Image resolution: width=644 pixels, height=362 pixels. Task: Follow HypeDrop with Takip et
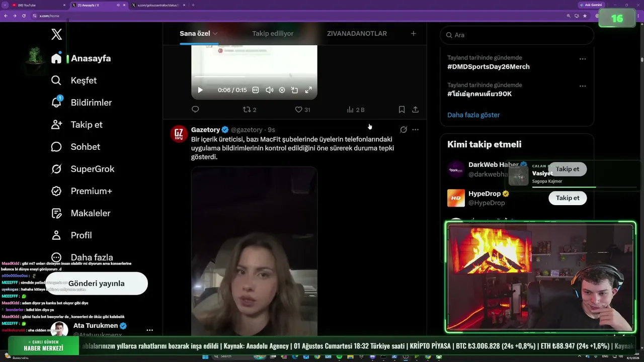[568, 198]
